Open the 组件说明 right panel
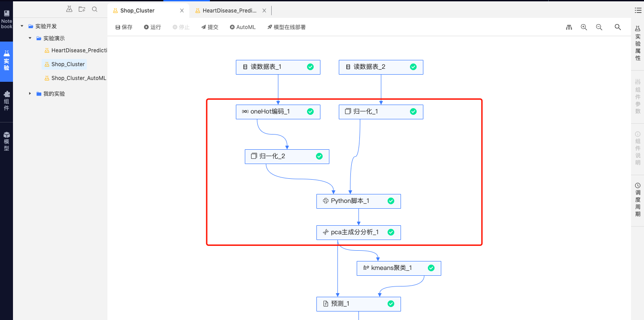Viewport: 644px width, 320px height. tap(638, 148)
